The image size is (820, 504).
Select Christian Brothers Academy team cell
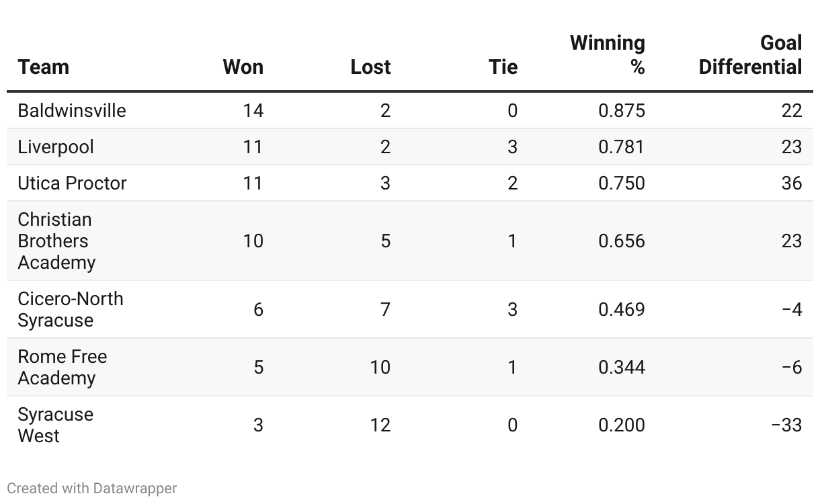point(57,241)
